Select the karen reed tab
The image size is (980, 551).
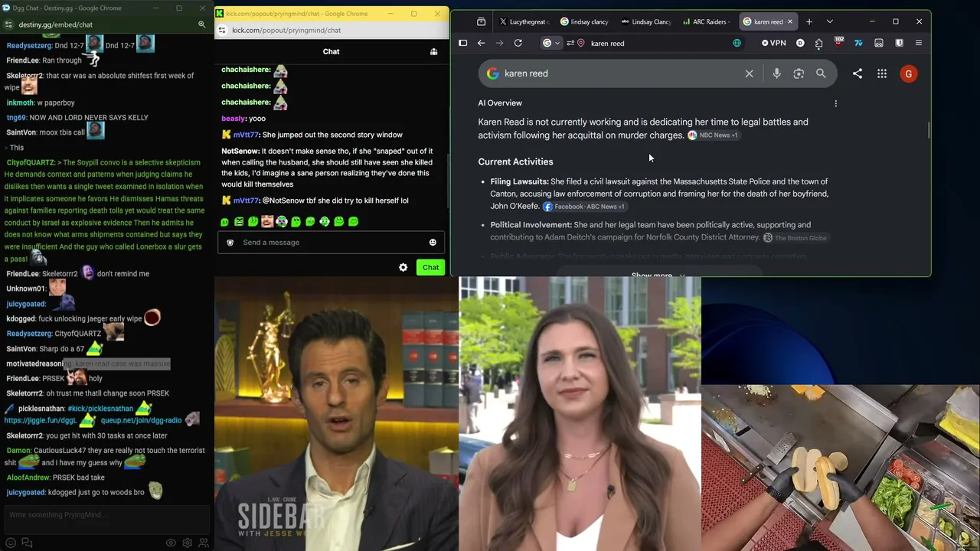click(x=767, y=21)
